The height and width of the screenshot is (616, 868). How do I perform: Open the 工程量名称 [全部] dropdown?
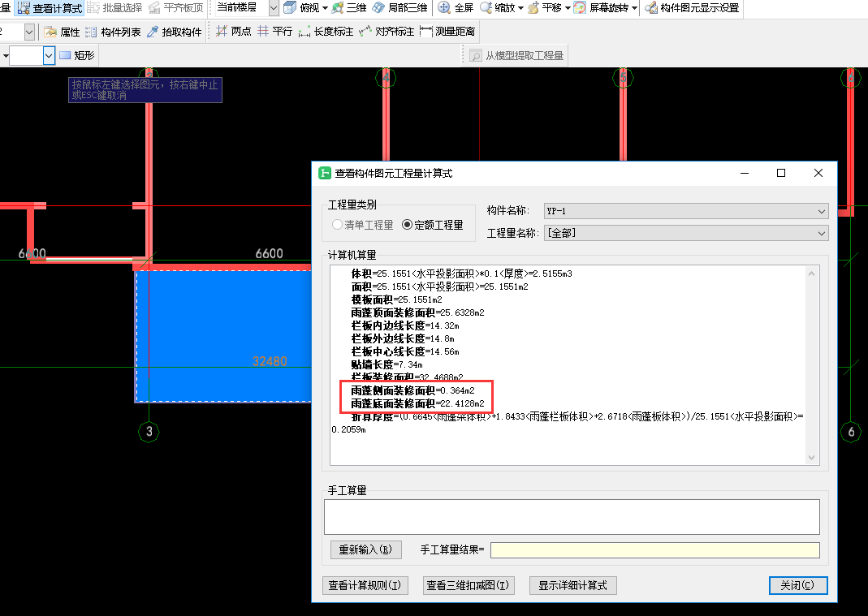(686, 233)
